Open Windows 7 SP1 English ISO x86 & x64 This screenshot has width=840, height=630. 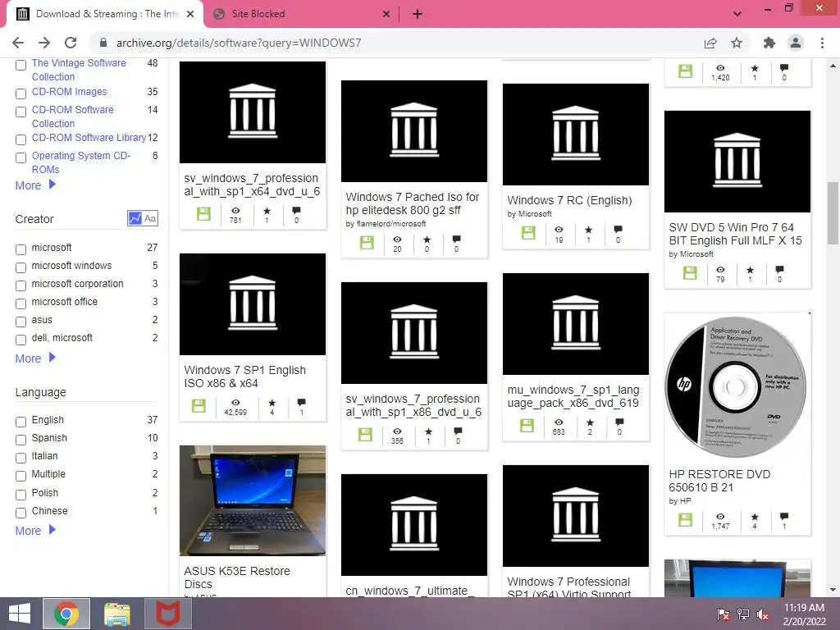(x=244, y=377)
